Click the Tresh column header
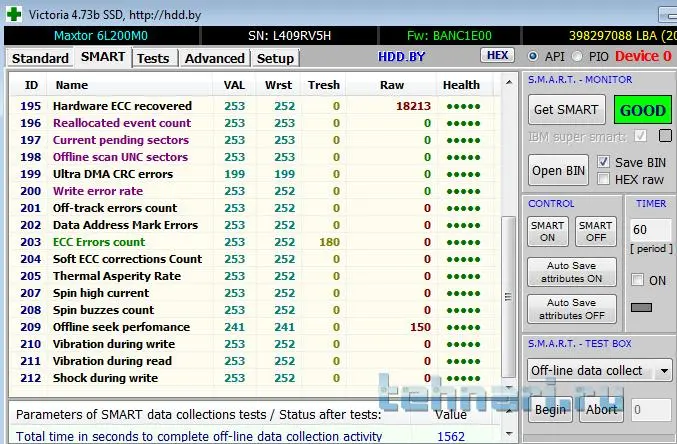The width and height of the screenshot is (677, 444). pos(324,85)
